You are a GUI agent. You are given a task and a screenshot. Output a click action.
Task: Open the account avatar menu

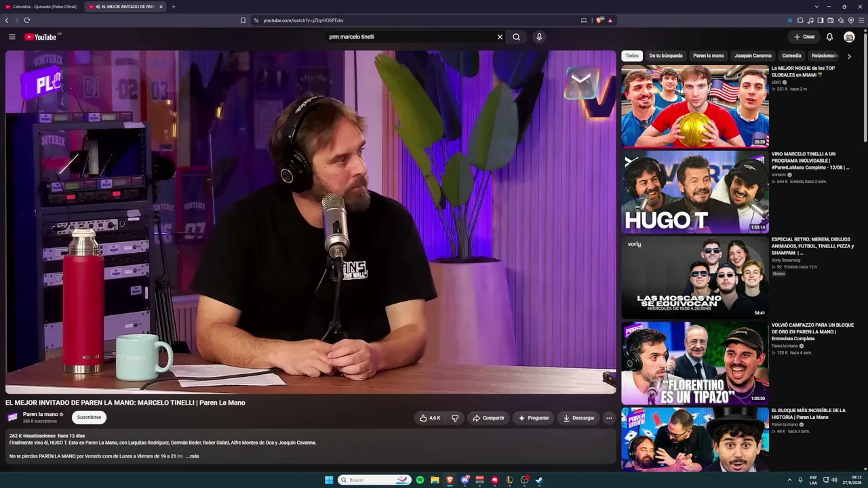[x=849, y=37]
